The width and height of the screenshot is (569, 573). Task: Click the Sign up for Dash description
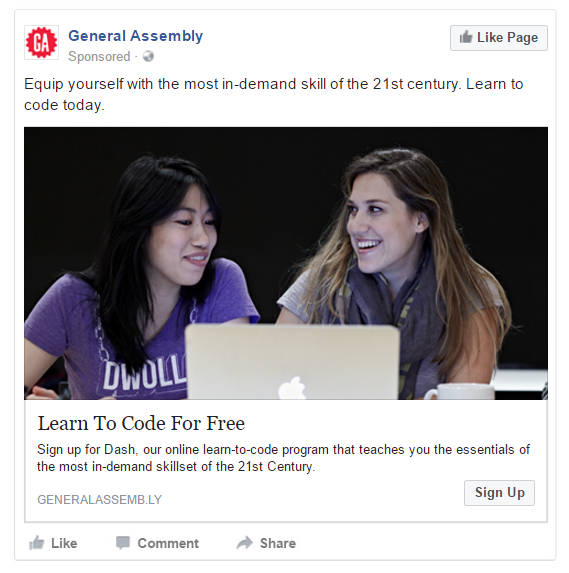tap(283, 458)
